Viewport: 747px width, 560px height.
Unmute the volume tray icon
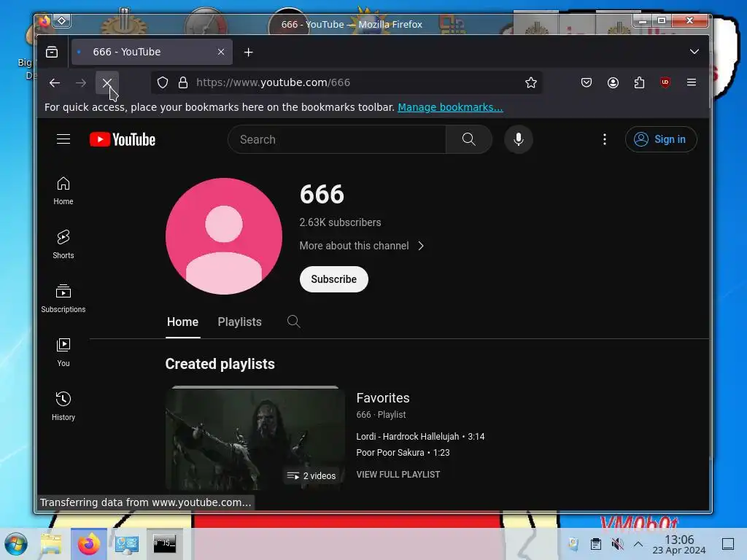(617, 544)
